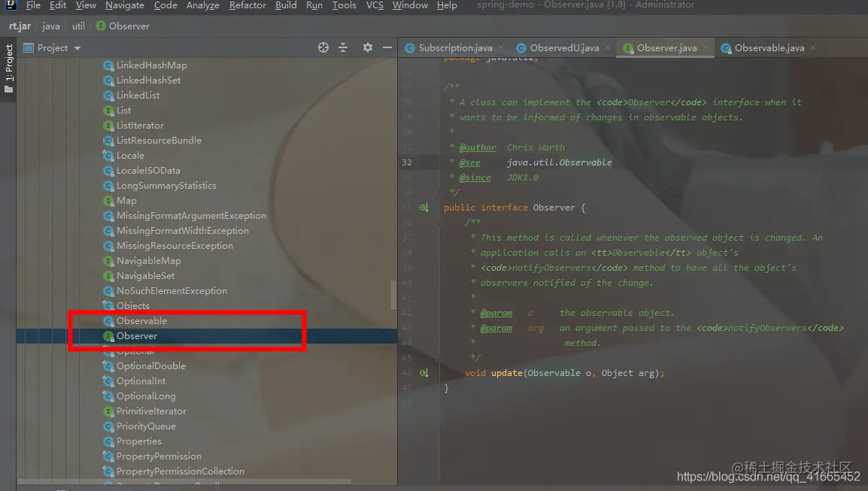Image resolution: width=868 pixels, height=491 pixels.
Task: Select OptionalLong in tree
Action: coord(146,396)
